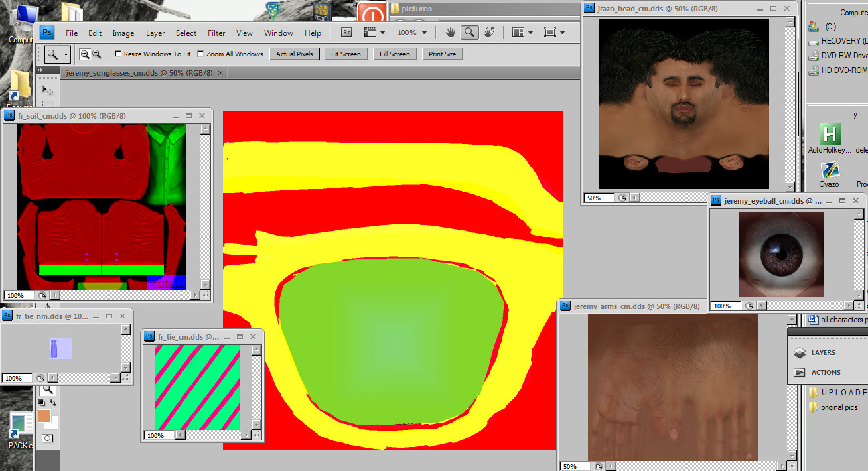Open the Window menu
868x471 pixels.
coord(279,33)
